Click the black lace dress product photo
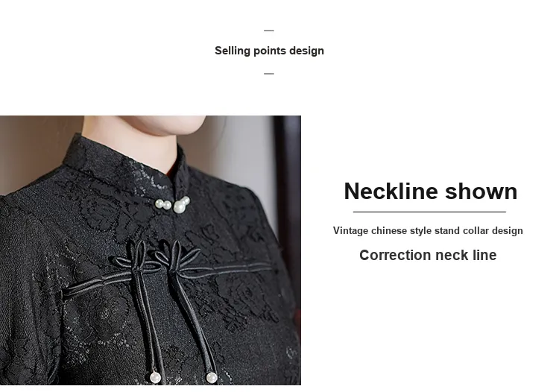This screenshot has height=392, width=559. [151, 250]
